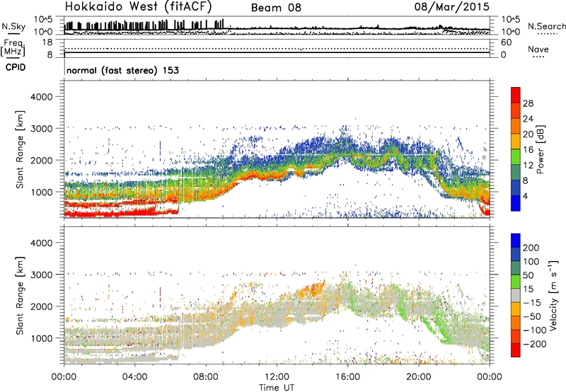The image size is (566, 392).
Task: Click the '12:00' time axis tick
Action: (277, 377)
